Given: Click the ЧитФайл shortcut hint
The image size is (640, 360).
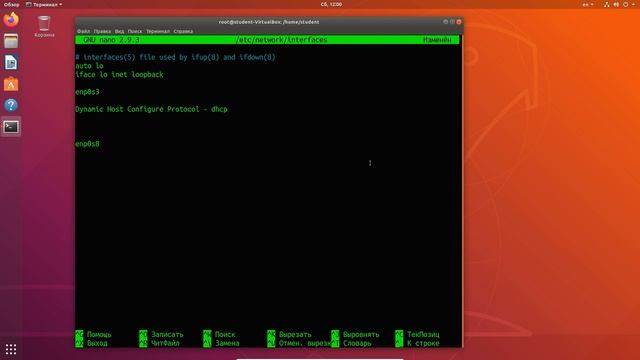Looking at the screenshot, I should point(165,343).
